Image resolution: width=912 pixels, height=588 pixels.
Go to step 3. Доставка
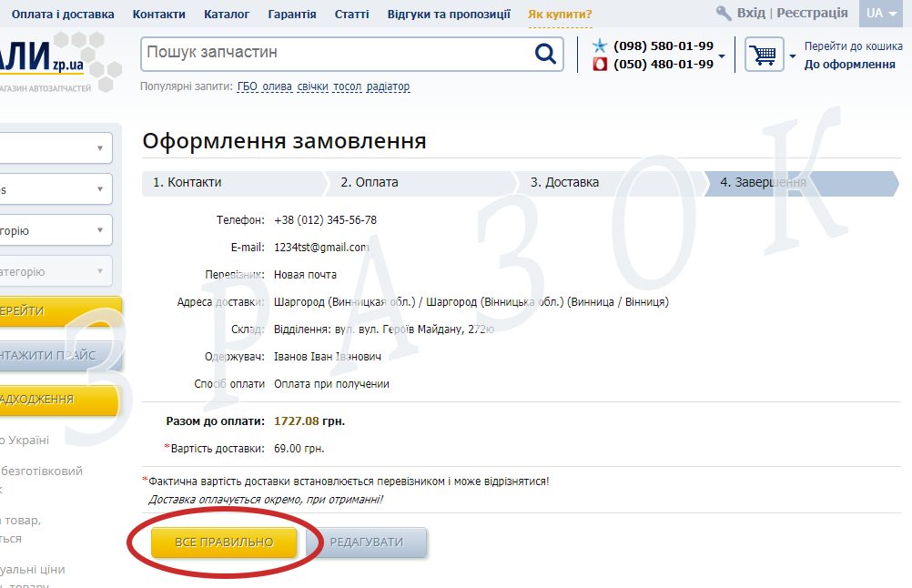coord(564,182)
